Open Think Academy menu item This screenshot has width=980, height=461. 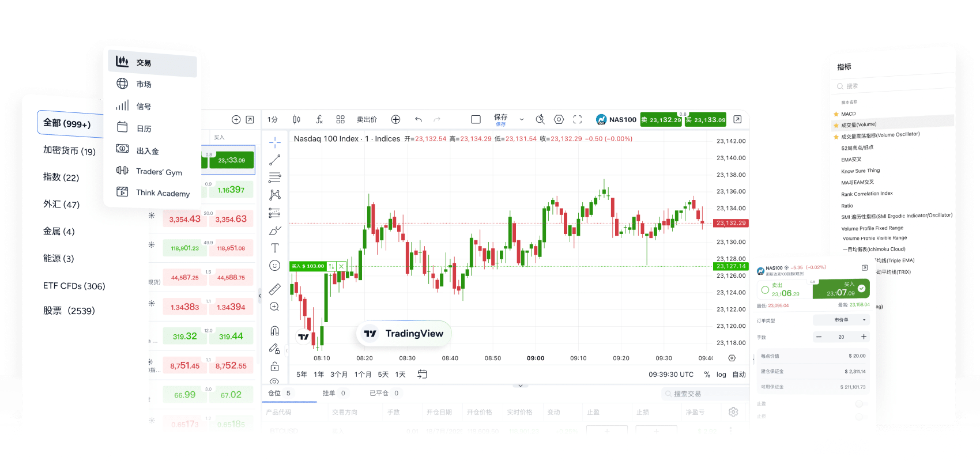tap(152, 192)
